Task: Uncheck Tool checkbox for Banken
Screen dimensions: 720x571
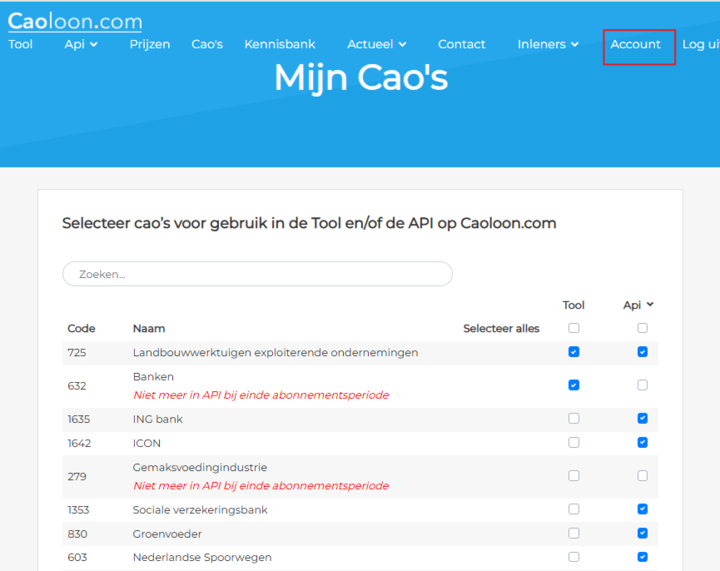Action: coord(574,385)
